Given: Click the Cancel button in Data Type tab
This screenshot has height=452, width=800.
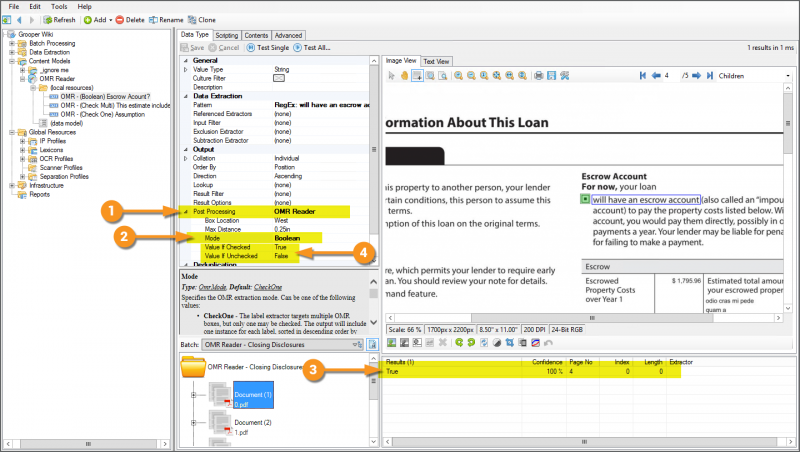Looking at the screenshot, I should (224, 47).
